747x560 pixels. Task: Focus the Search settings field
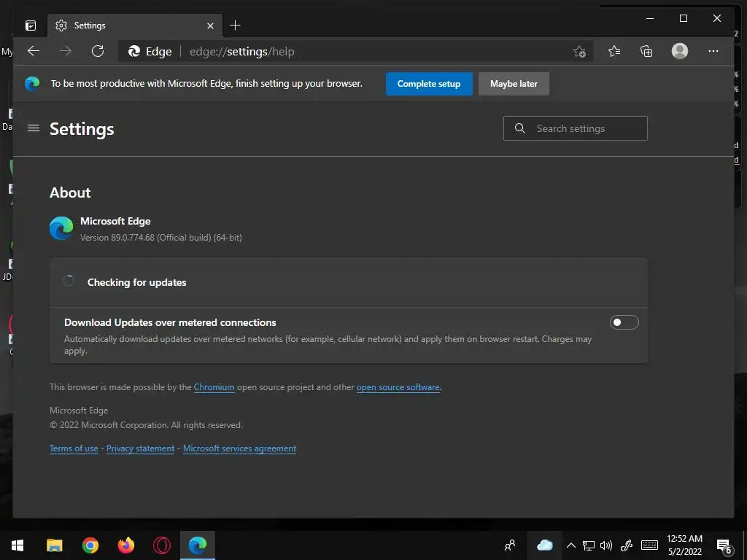tap(575, 128)
